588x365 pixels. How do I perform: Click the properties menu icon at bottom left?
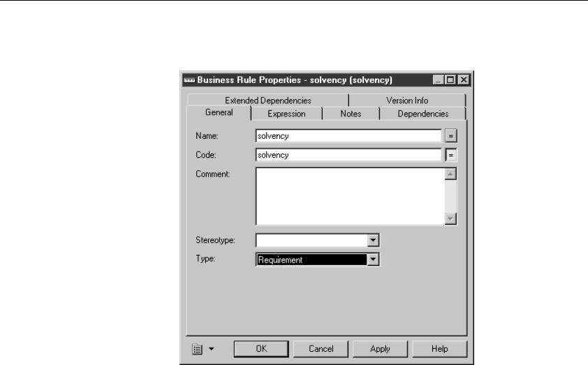pyautogui.click(x=197, y=349)
